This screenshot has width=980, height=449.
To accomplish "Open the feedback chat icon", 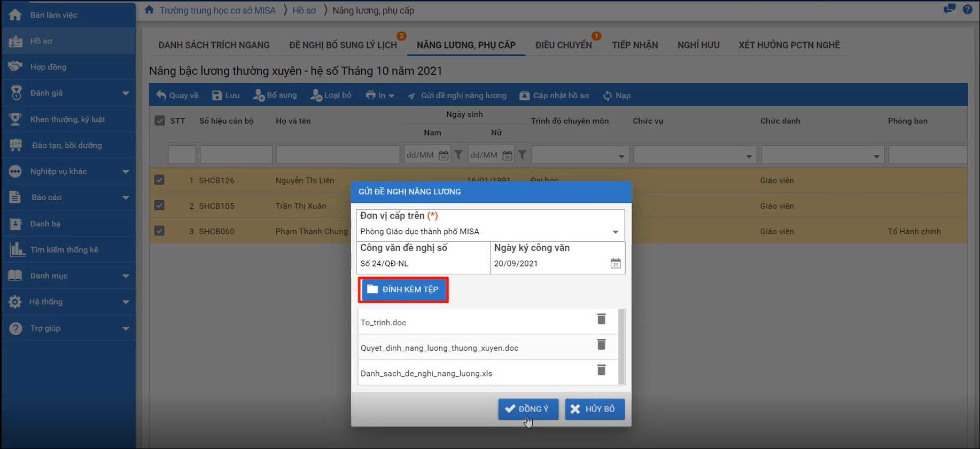I will (x=950, y=9).
